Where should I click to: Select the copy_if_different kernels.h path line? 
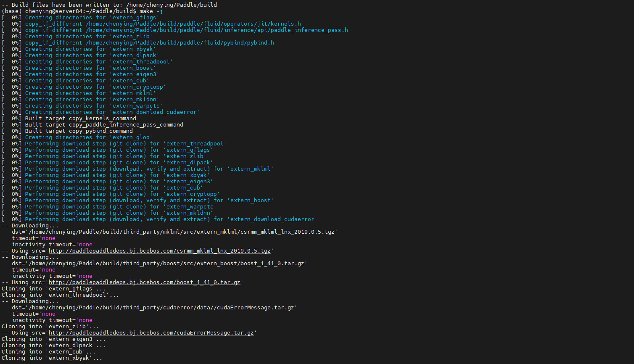(151, 24)
